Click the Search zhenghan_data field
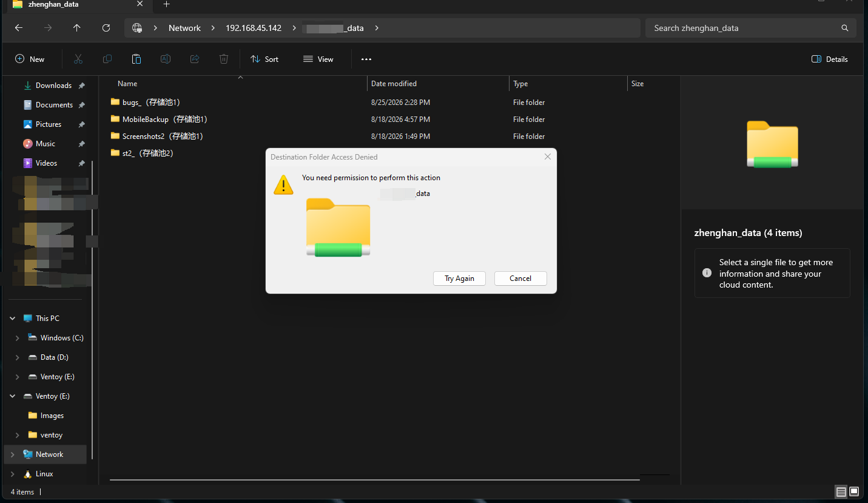Image resolution: width=868 pixels, height=503 pixels. [x=751, y=28]
